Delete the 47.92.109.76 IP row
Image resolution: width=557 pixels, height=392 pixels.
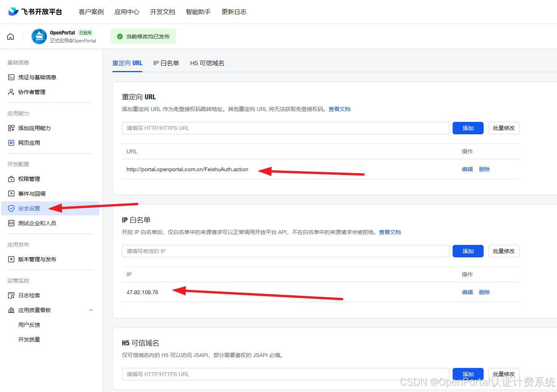484,292
